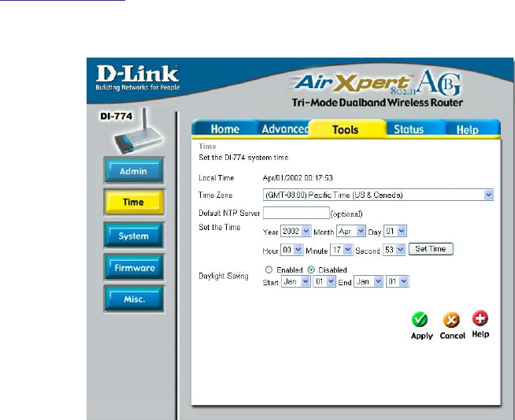Click the Cancel label text
This screenshot has height=420, width=515.
click(x=452, y=336)
